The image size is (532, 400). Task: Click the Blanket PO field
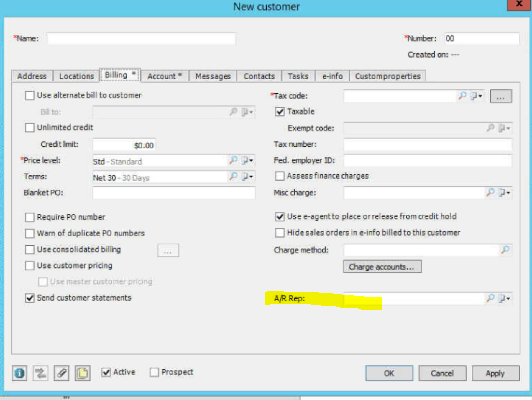click(x=174, y=193)
